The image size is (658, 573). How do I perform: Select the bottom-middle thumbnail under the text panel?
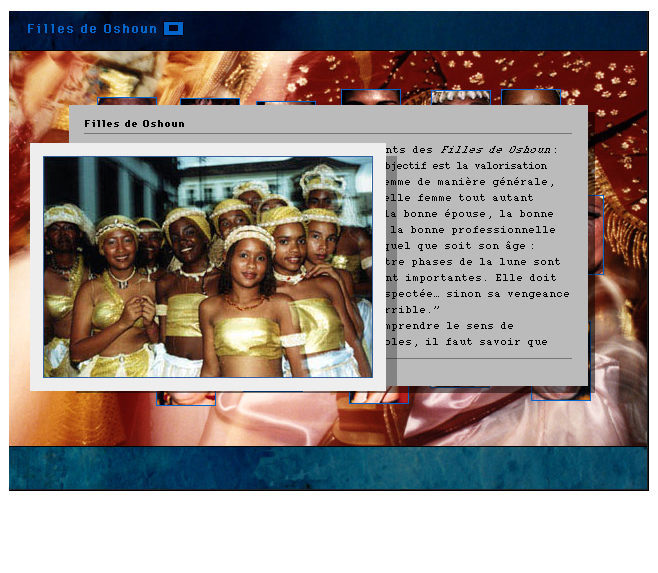[378, 398]
